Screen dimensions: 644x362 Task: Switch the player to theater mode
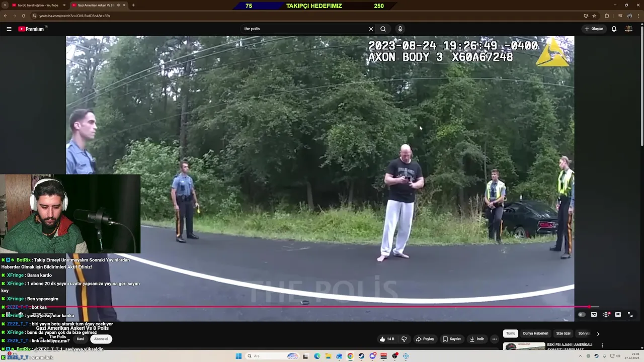click(x=618, y=315)
